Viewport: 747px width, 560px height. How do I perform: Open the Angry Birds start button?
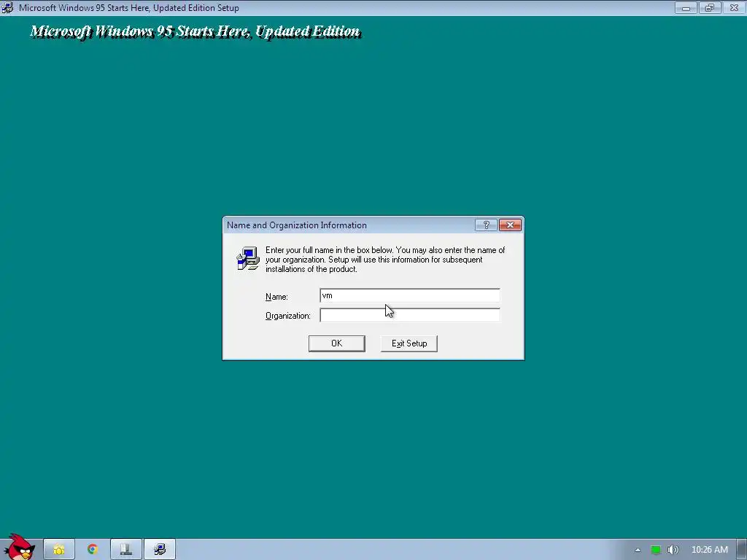pyautogui.click(x=19, y=548)
